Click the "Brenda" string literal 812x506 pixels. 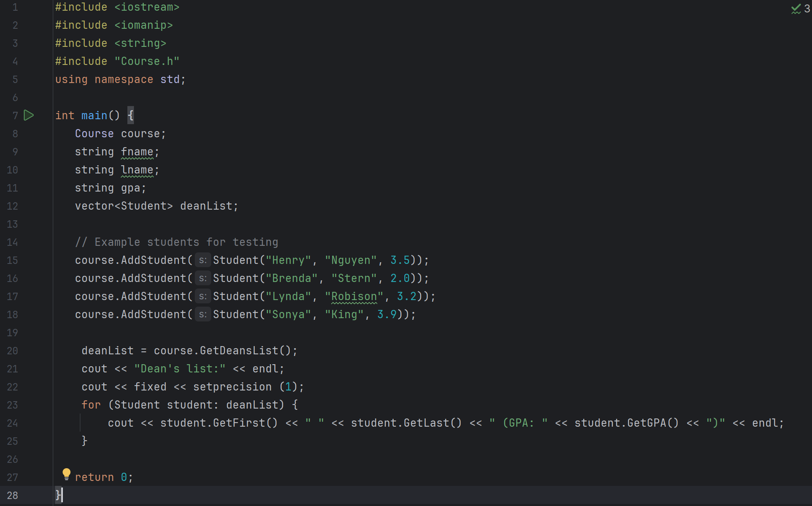pyautogui.click(x=292, y=278)
